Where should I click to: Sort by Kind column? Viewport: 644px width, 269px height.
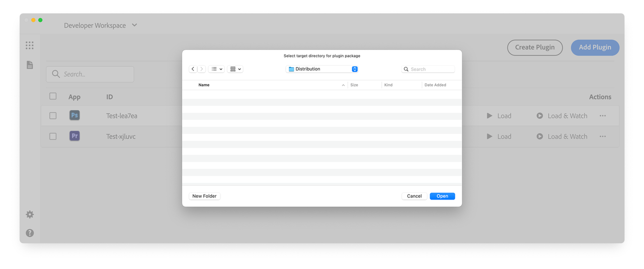click(x=388, y=85)
